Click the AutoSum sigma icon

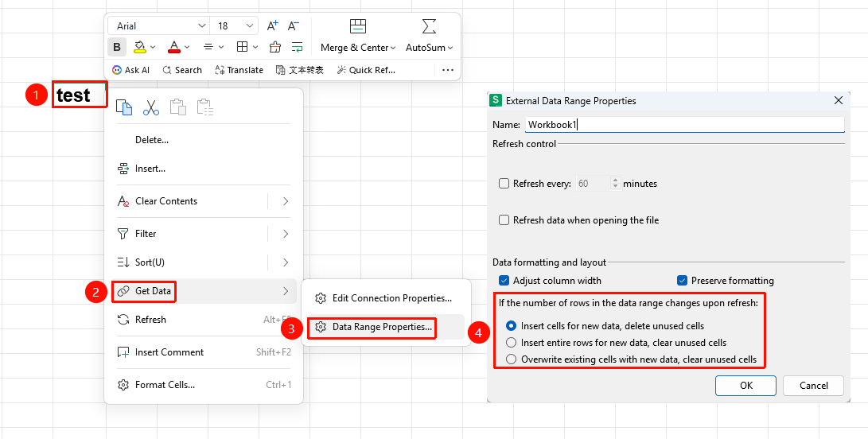click(x=429, y=26)
